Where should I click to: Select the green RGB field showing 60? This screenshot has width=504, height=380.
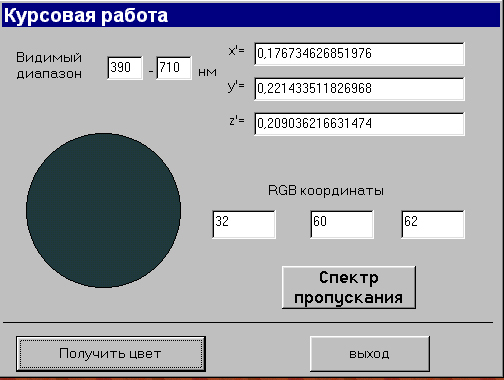click(342, 224)
